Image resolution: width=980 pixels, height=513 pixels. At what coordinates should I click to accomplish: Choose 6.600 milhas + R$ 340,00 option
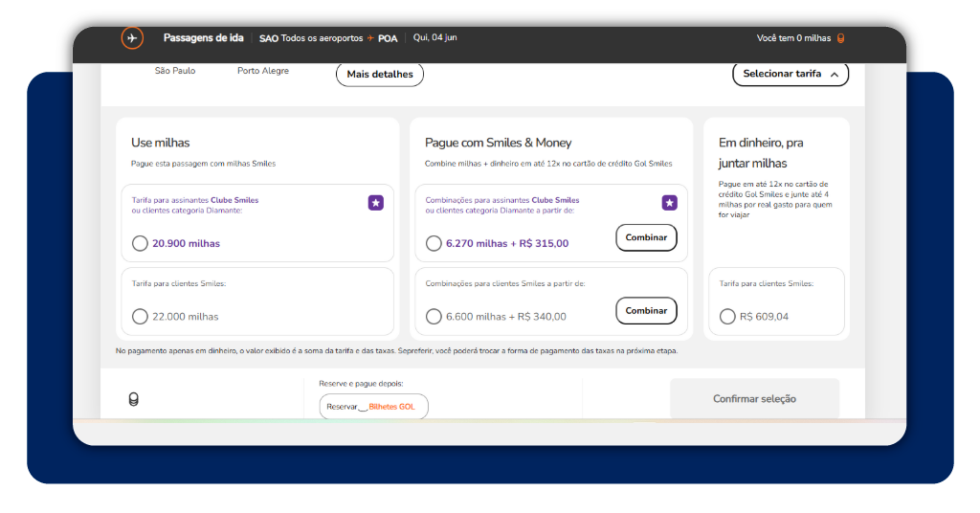pos(434,316)
